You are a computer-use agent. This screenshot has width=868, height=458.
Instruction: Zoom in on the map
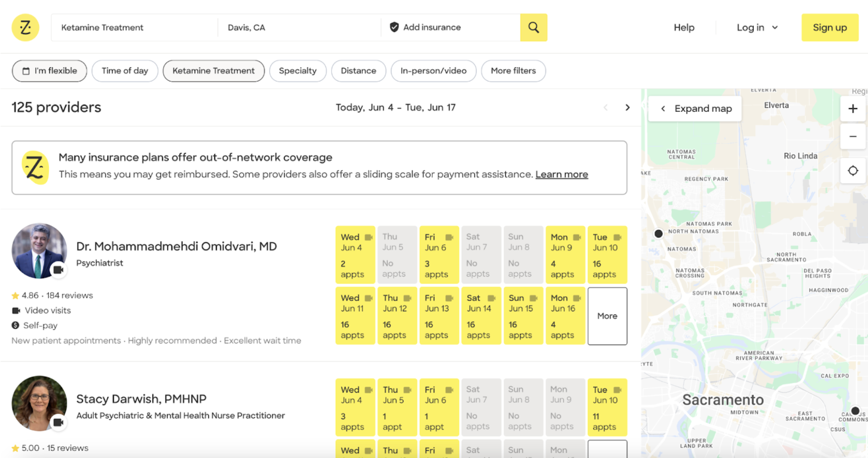pyautogui.click(x=852, y=109)
